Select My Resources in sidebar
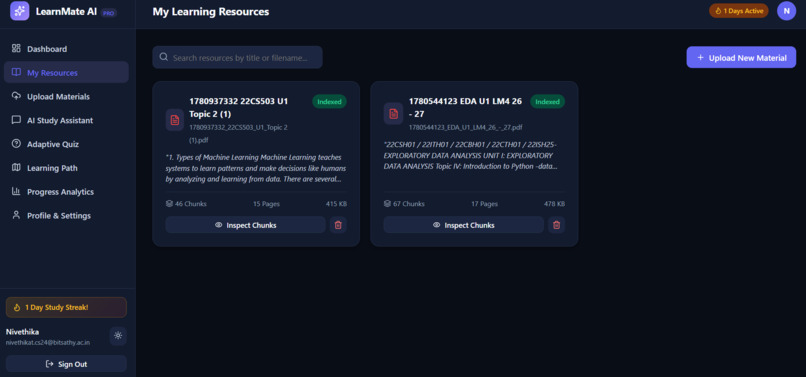This screenshot has height=377, width=806. coord(66,73)
